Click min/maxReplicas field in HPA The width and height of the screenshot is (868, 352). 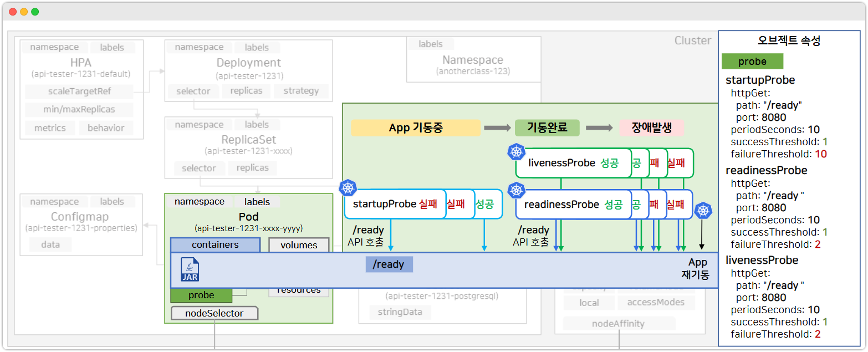coord(79,110)
